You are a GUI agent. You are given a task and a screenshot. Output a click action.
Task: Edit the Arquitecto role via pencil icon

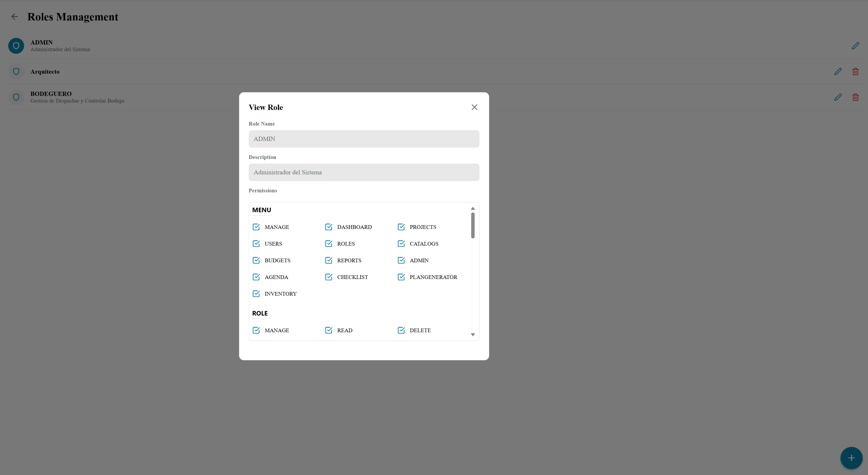tap(838, 72)
